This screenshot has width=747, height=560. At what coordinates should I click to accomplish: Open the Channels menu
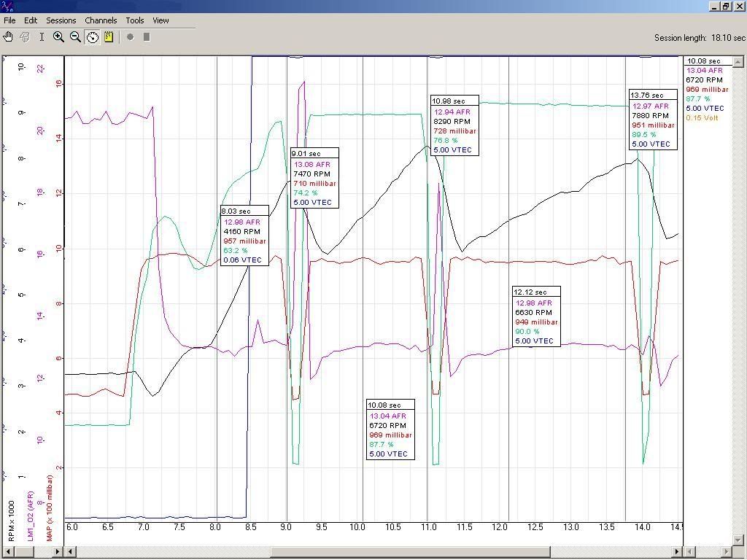point(101,20)
